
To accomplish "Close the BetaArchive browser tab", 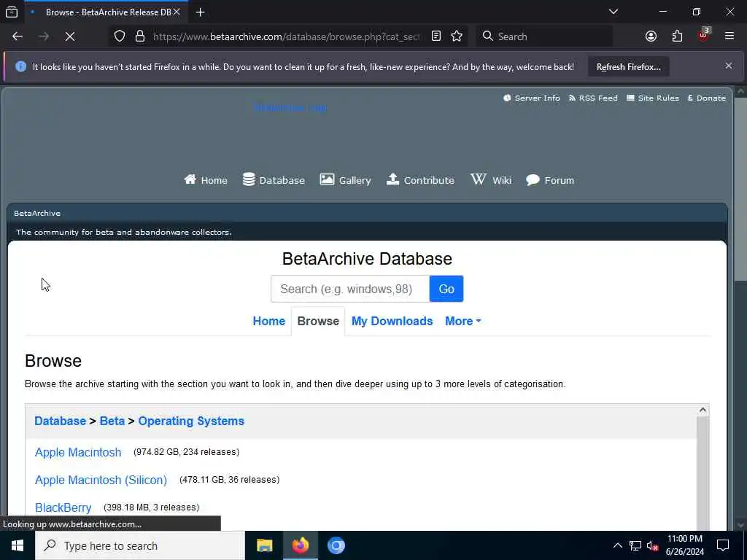I will pyautogui.click(x=177, y=12).
